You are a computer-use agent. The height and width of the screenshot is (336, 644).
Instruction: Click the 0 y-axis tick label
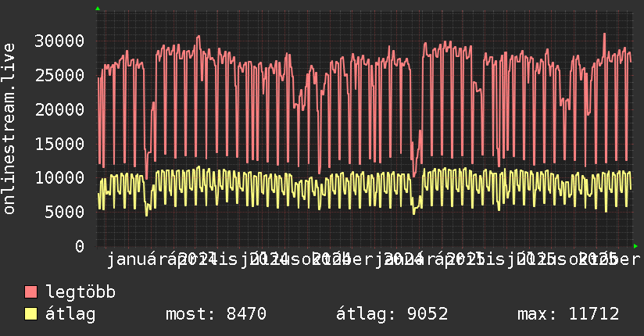[79, 246]
